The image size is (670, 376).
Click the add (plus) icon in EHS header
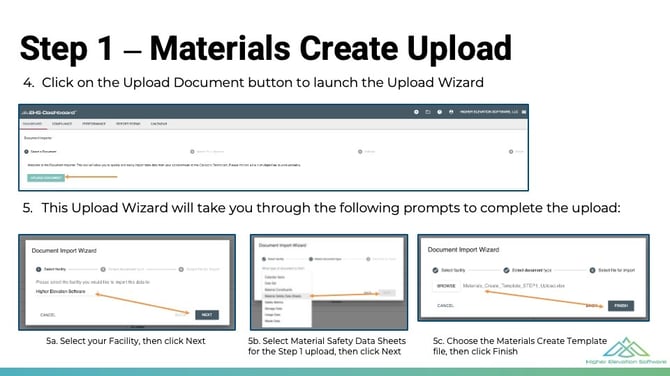[416, 112]
